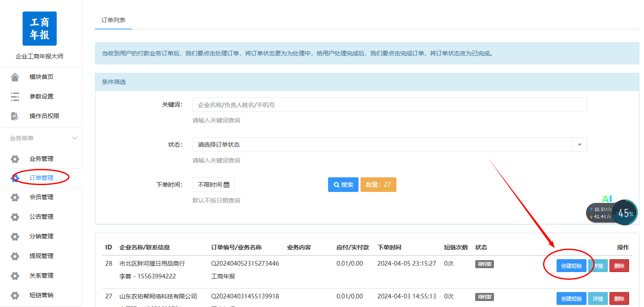Click the gear icon beside 分销管理
The height and width of the screenshot is (307, 644).
click(15, 237)
